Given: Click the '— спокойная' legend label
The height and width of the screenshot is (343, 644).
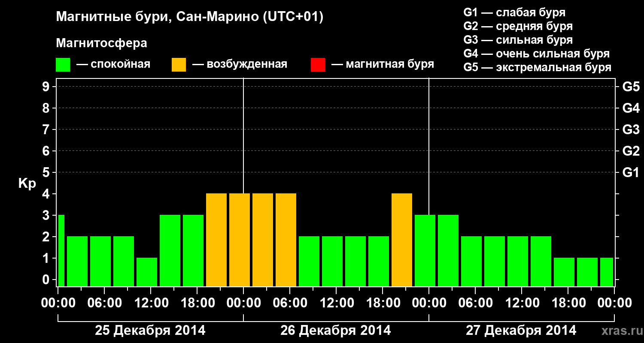Looking at the screenshot, I should coord(113,64).
